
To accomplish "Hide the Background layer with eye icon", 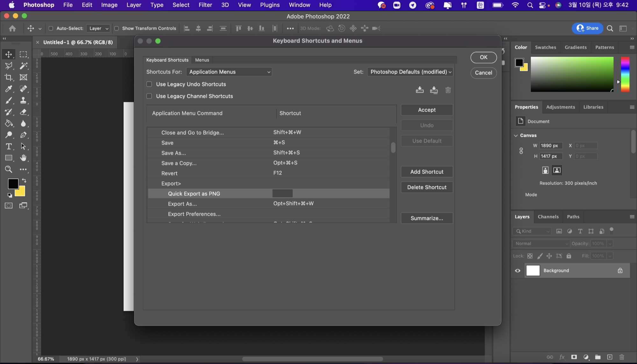I will [518, 271].
